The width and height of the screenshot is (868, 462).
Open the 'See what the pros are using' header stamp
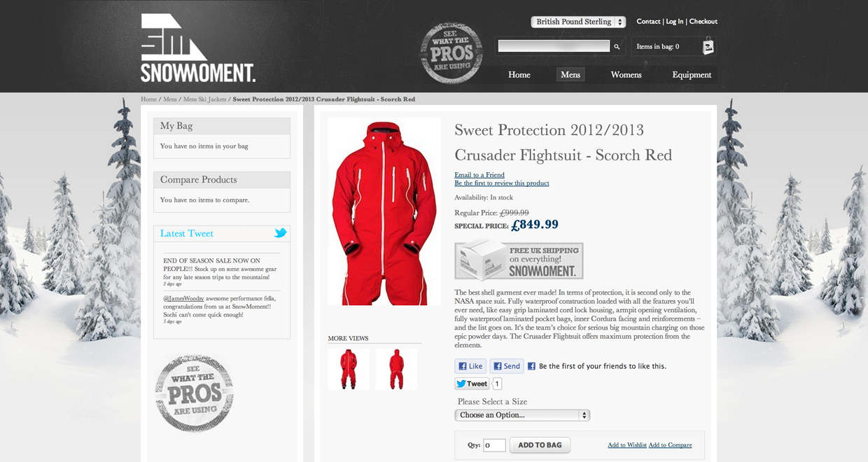451,53
